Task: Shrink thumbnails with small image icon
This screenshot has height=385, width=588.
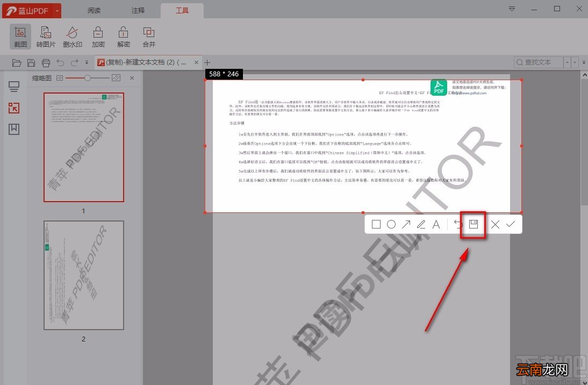Action: point(60,78)
